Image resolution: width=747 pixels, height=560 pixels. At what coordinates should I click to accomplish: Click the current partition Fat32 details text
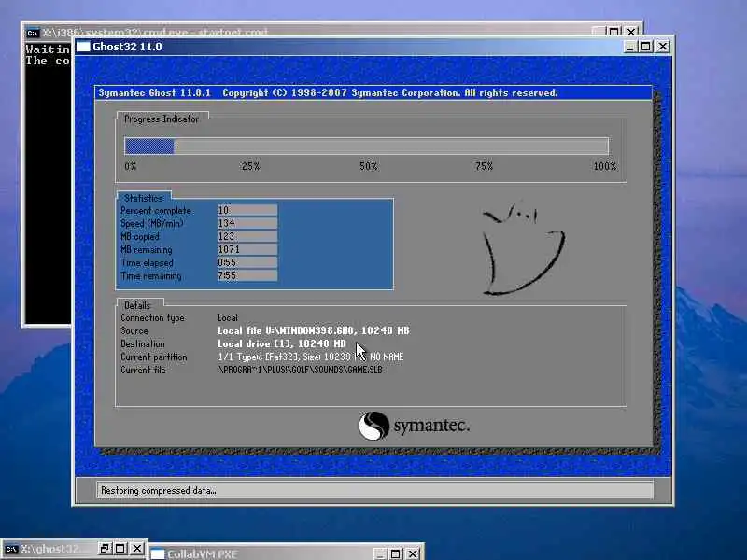311,357
